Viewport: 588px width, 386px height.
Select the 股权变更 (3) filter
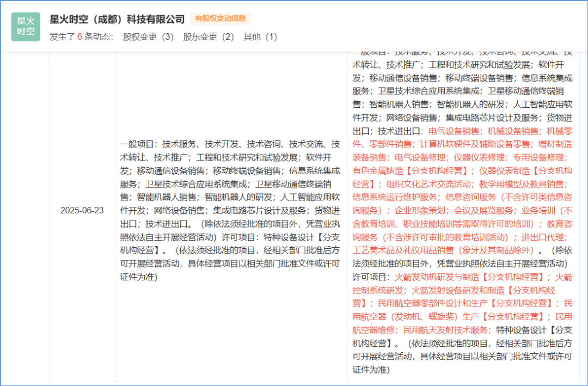148,37
